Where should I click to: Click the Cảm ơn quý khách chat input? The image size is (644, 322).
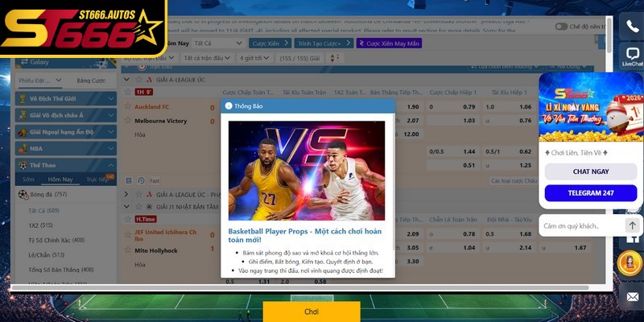(x=580, y=226)
